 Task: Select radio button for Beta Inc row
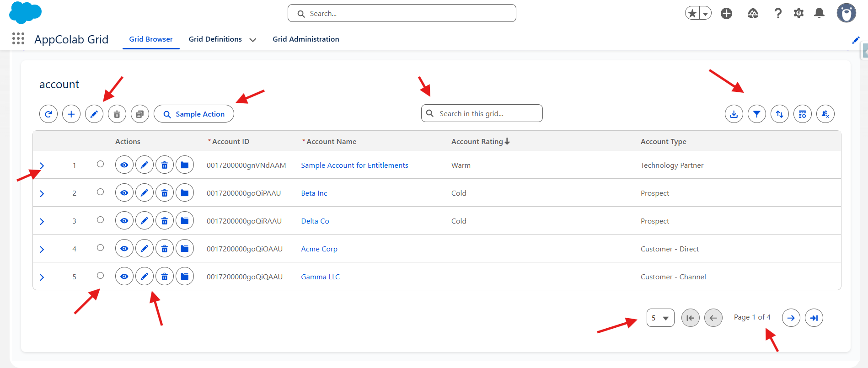click(x=101, y=192)
